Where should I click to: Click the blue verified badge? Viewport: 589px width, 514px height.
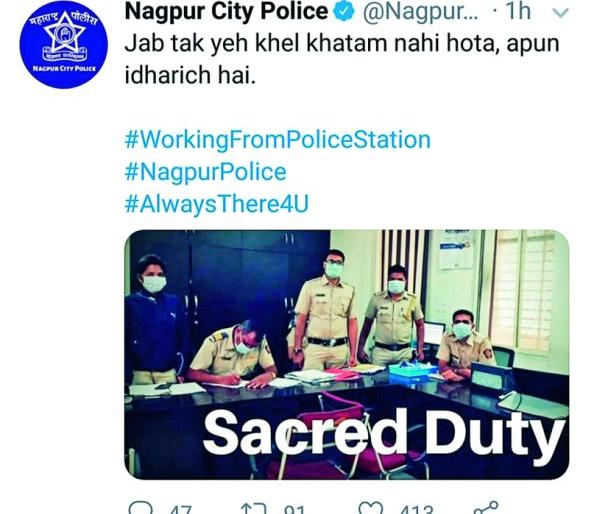pyautogui.click(x=344, y=12)
